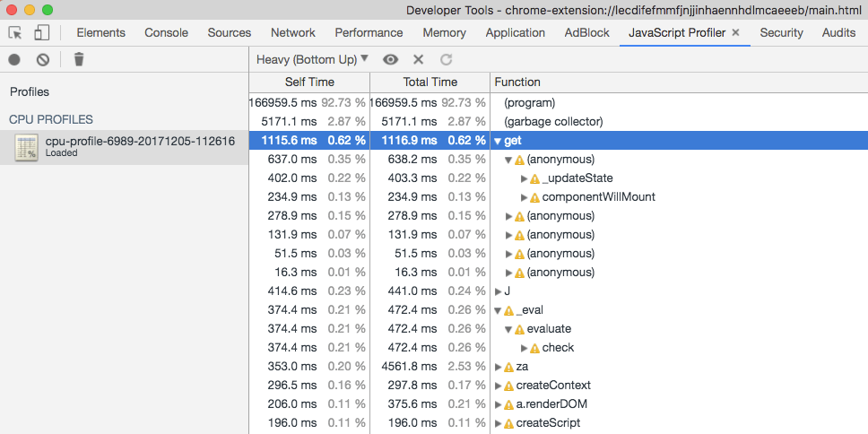Screen dimensions: 868x434
Task: Click warning icon beside a.renderDOM
Action: (x=508, y=404)
